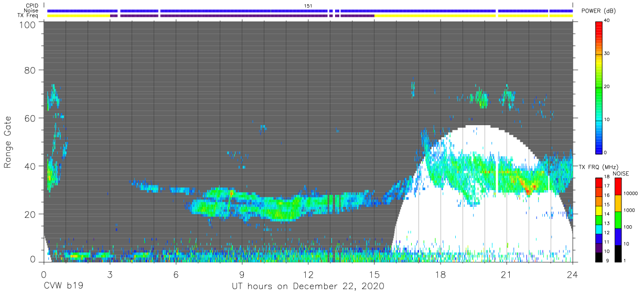
Task: Click x-axis hour label '3'
Action: (110, 274)
